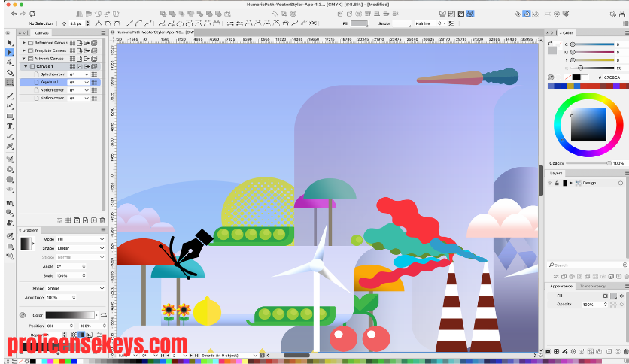Screen dimensions: 629x364
Task: Select the Rectangle shape tool
Action: [x=10, y=117]
